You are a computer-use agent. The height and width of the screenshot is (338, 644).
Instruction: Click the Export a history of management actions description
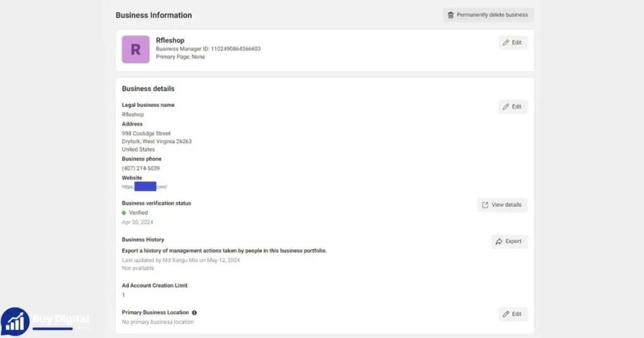[225, 251]
